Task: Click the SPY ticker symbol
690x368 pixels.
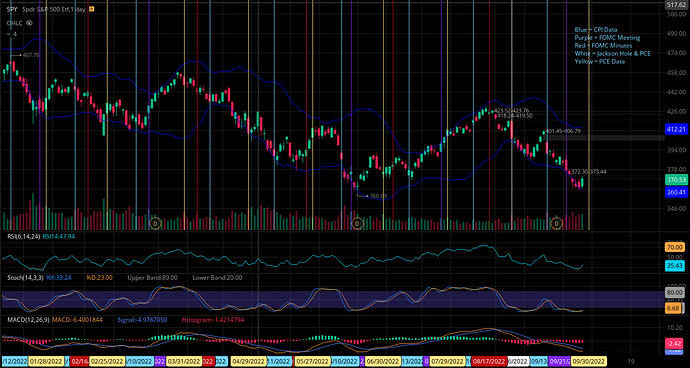Action: click(11, 9)
